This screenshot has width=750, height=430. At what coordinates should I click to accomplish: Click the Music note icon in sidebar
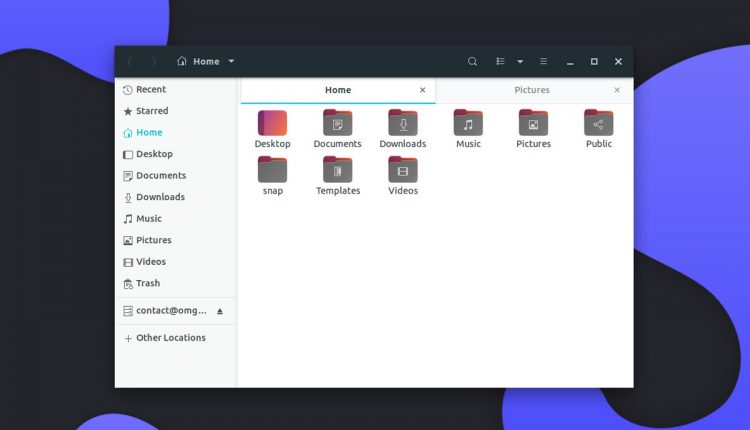(x=128, y=219)
